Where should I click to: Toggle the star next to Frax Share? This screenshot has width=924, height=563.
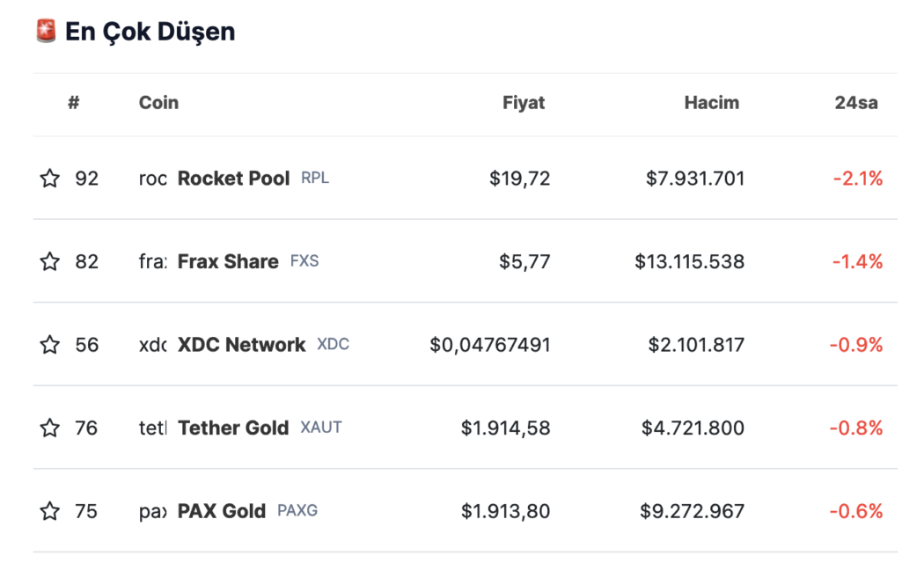click(x=49, y=261)
